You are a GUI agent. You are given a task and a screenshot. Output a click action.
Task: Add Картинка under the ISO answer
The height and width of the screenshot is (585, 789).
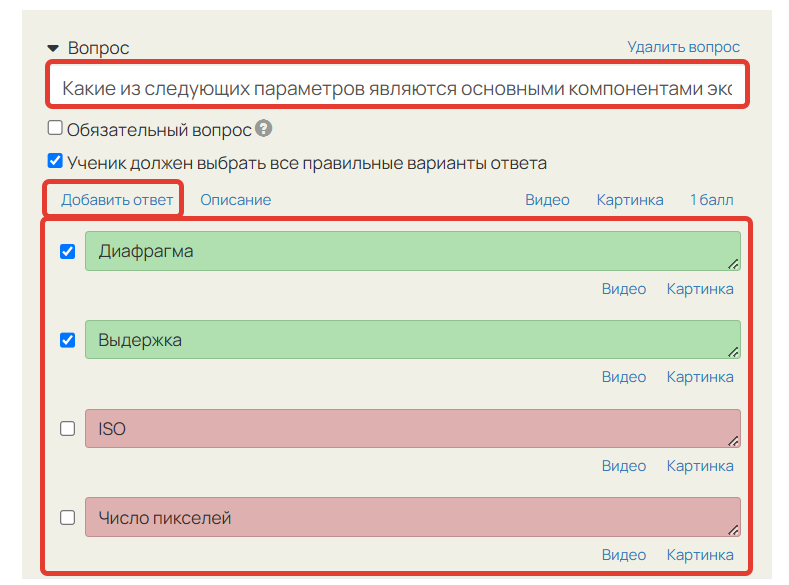(700, 466)
